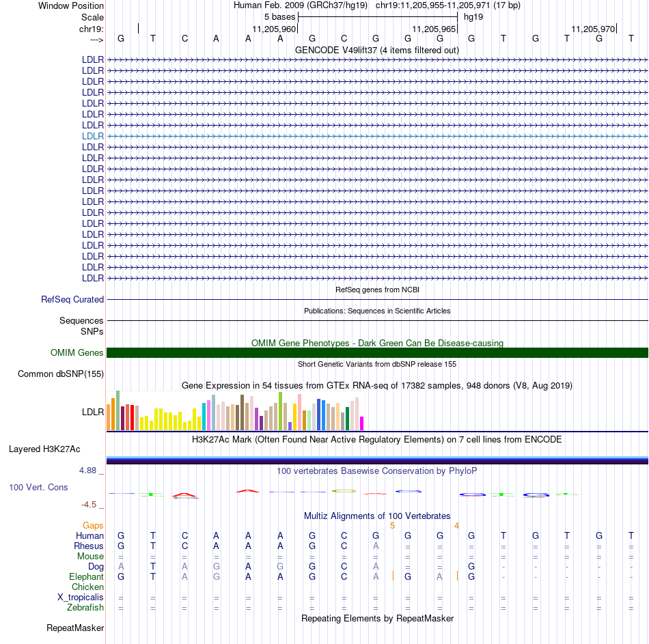Click the Zebrafish alignment row label
This screenshot has height=644, width=649.
pos(85,607)
